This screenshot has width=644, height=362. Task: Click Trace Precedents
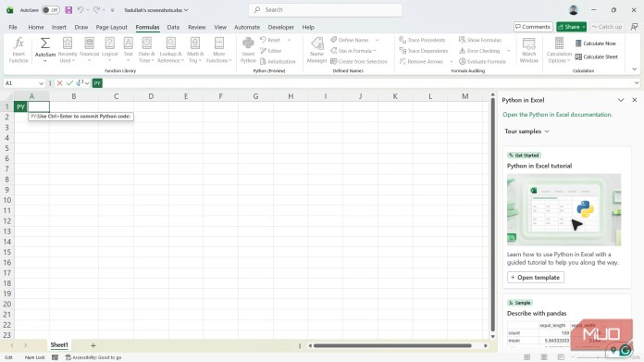click(x=422, y=40)
